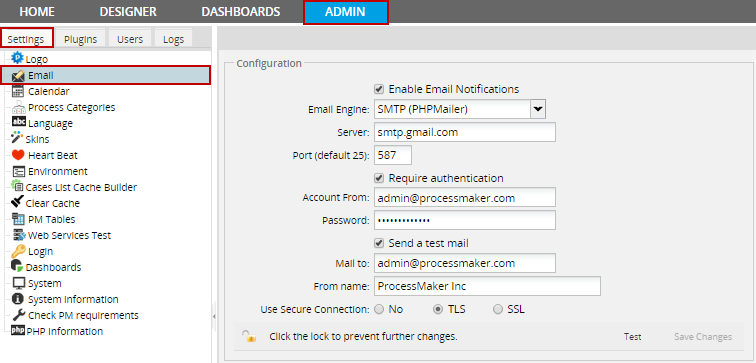
Task: Click the Clear Cache broom icon
Action: 17,202
